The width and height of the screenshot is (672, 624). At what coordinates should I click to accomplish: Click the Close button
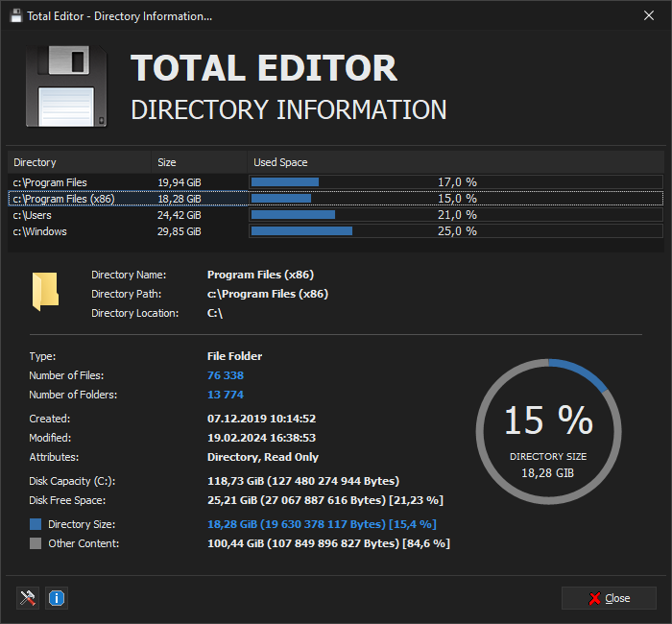[609, 598]
